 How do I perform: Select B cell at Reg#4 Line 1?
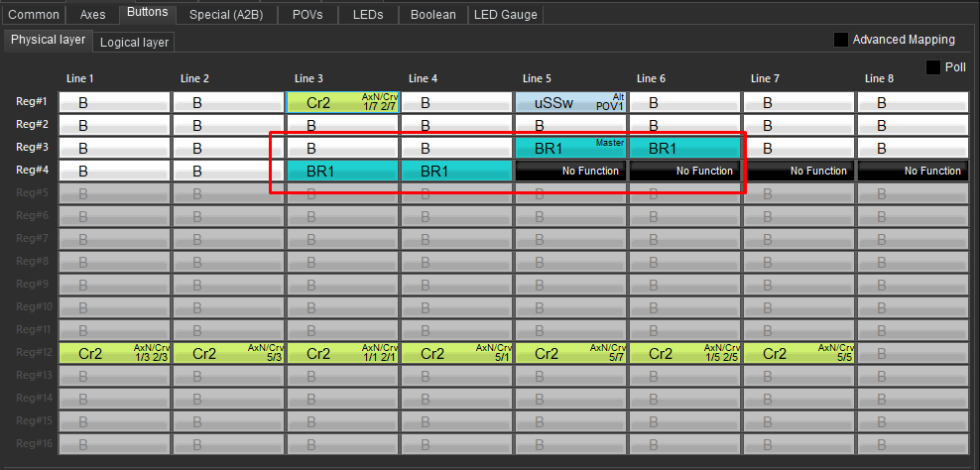click(x=115, y=171)
